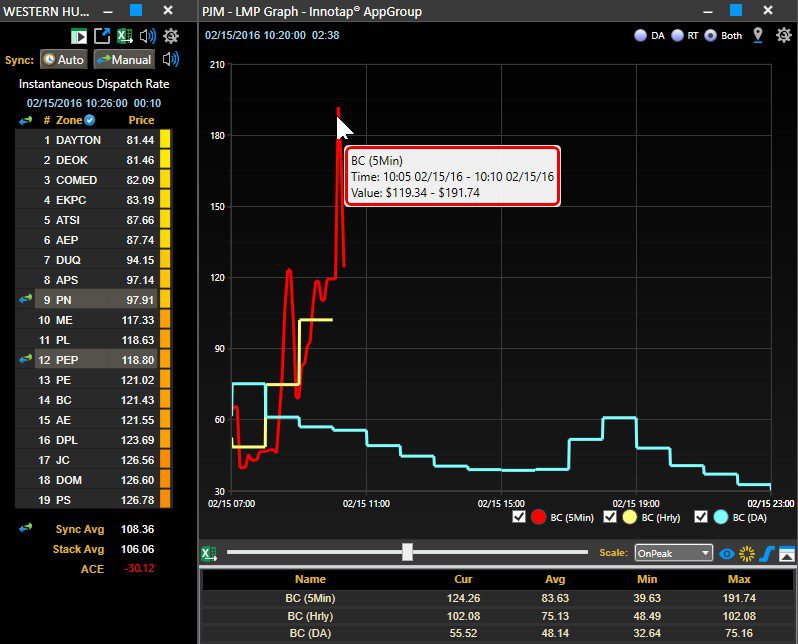
Task: Collapse the data table panel icon
Action: (787, 553)
